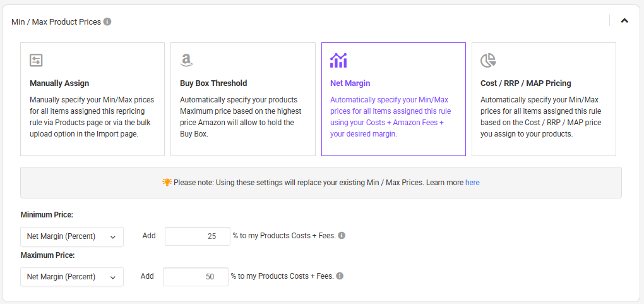Image resolution: width=644 pixels, height=304 pixels.
Task: Click info icon beside Min / Max Product Prices
Action: (107, 21)
